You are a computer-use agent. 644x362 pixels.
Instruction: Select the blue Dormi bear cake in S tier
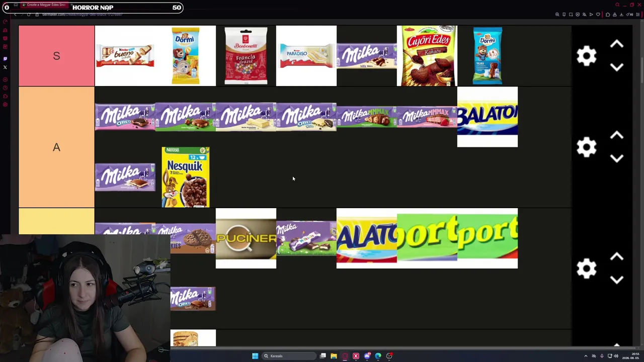(488, 56)
